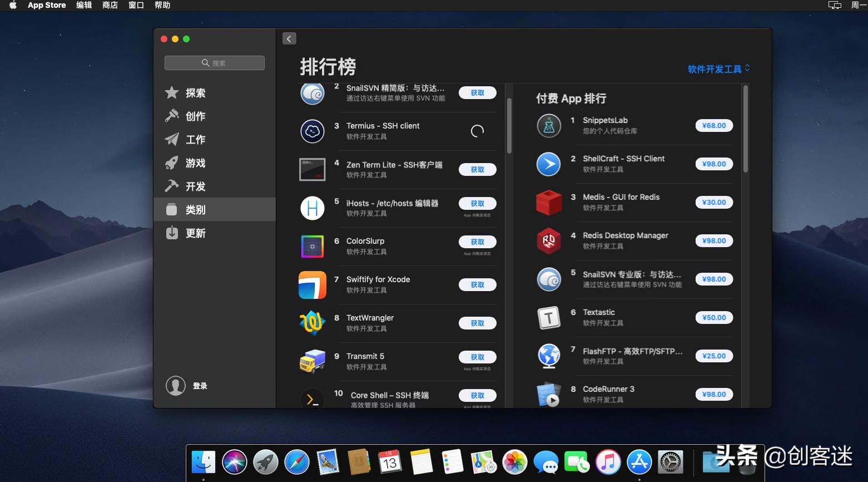The width and height of the screenshot is (868, 482).
Task: Click 获取 to download Zen Term Lite
Action: click(477, 169)
